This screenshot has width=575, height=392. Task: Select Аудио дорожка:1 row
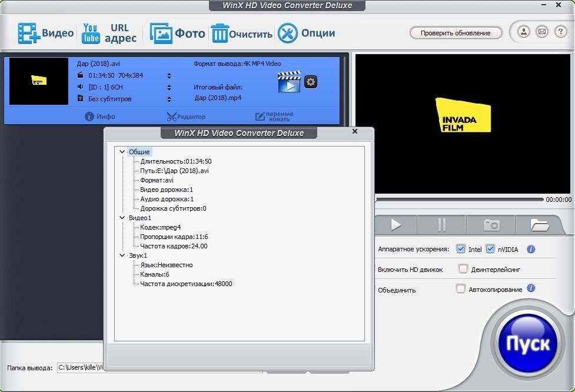[167, 199]
